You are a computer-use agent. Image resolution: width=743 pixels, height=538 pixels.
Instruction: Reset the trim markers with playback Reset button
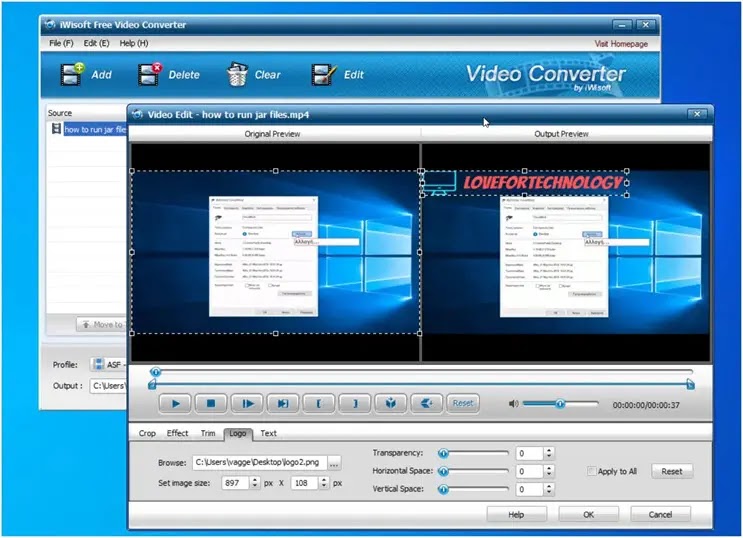[462, 403]
